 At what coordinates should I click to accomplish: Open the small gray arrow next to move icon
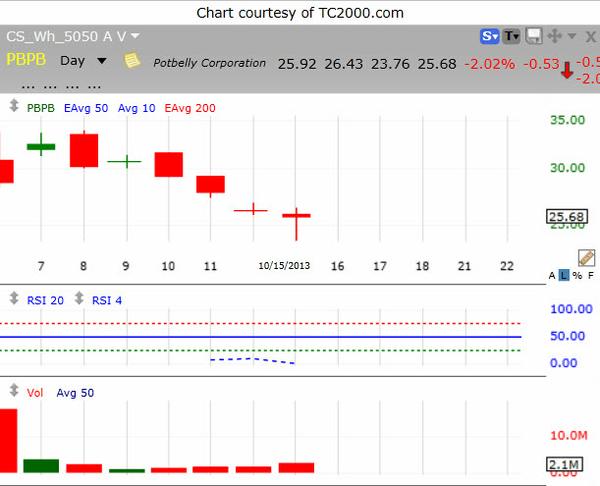point(572,36)
